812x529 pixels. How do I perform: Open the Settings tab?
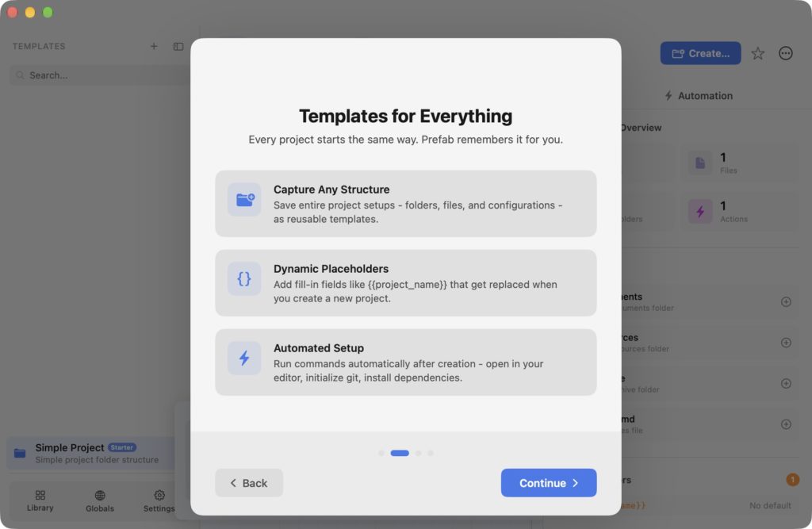click(159, 501)
